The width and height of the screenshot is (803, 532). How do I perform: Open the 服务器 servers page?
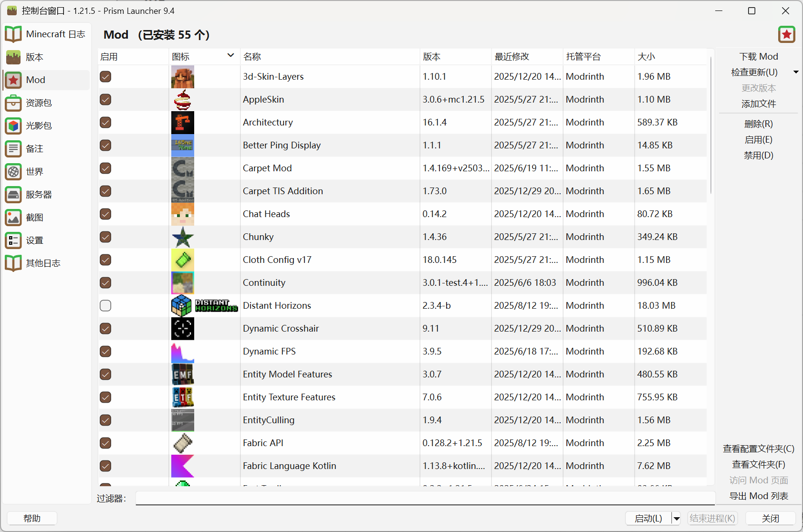tap(46, 195)
